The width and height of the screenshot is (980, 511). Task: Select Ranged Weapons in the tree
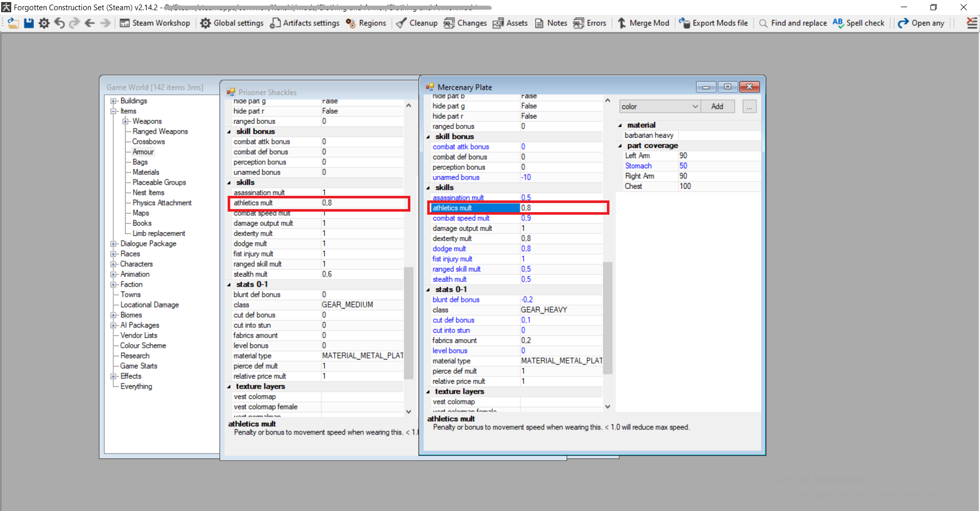tap(160, 132)
